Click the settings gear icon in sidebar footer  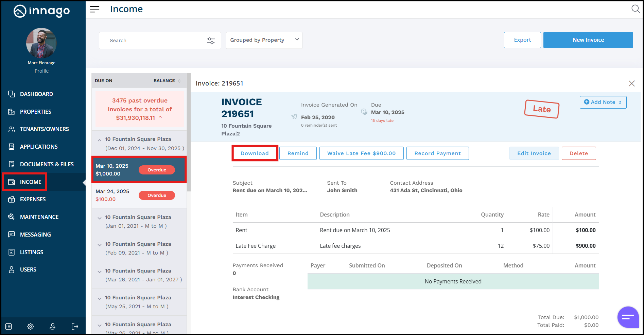[31, 327]
